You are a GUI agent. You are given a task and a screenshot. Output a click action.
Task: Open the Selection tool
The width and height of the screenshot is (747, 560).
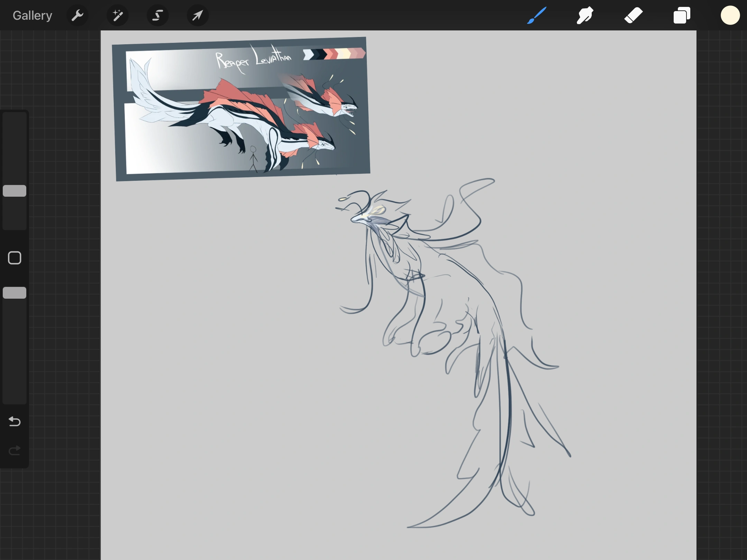(x=158, y=15)
